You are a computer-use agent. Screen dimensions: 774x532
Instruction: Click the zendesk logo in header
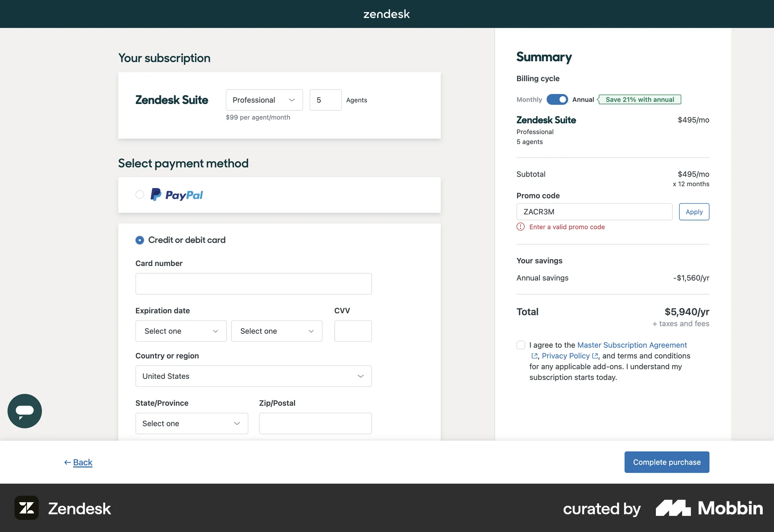click(x=387, y=14)
